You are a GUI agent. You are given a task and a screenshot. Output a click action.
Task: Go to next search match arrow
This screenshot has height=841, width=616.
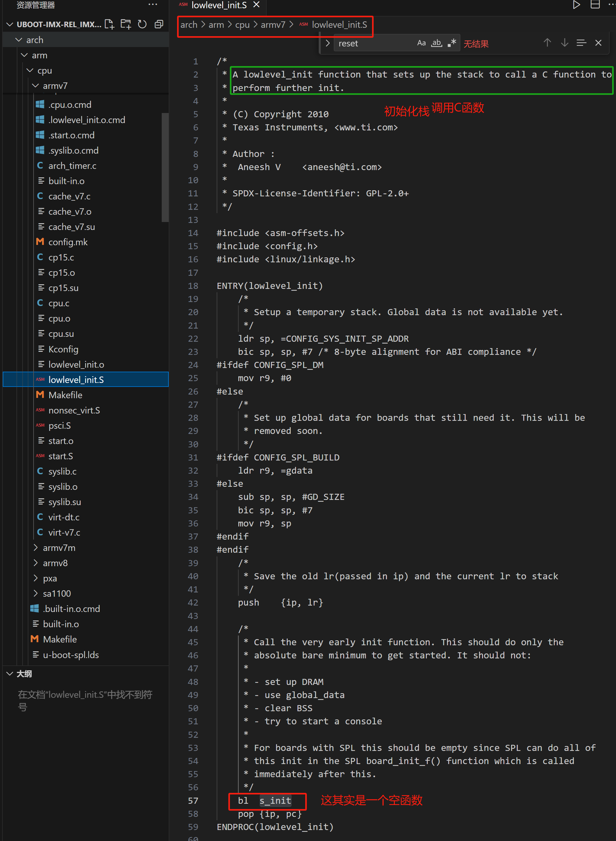click(564, 43)
